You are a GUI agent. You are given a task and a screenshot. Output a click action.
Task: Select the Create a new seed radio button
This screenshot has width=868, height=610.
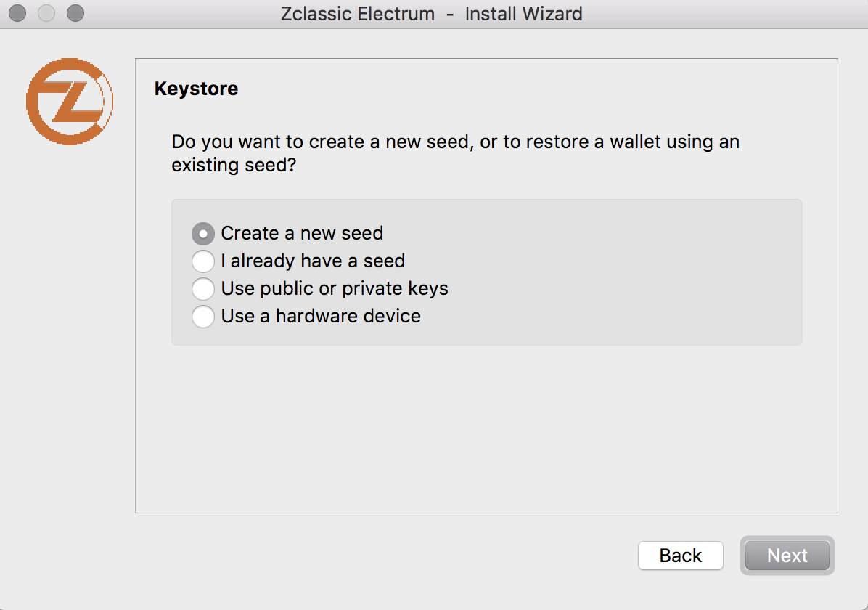tap(203, 234)
